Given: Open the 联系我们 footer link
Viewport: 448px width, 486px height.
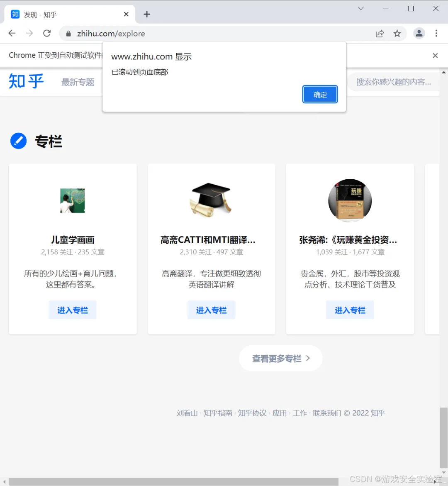Looking at the screenshot, I should click(x=327, y=413).
